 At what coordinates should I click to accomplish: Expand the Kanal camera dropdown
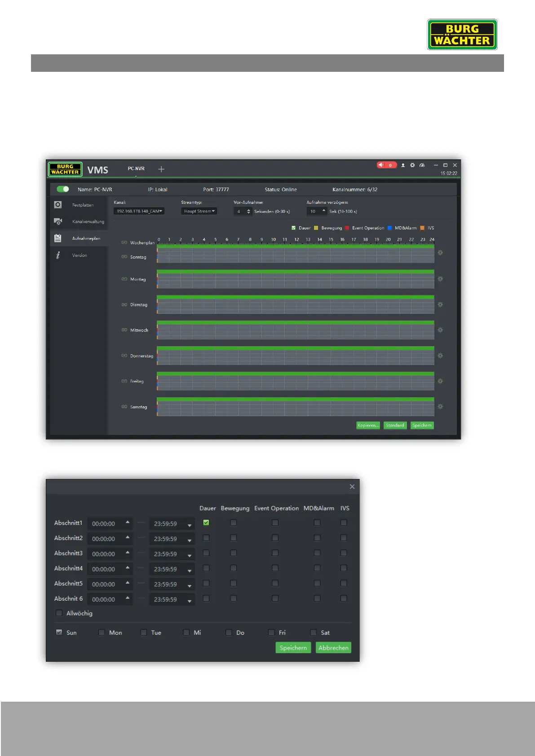click(139, 211)
